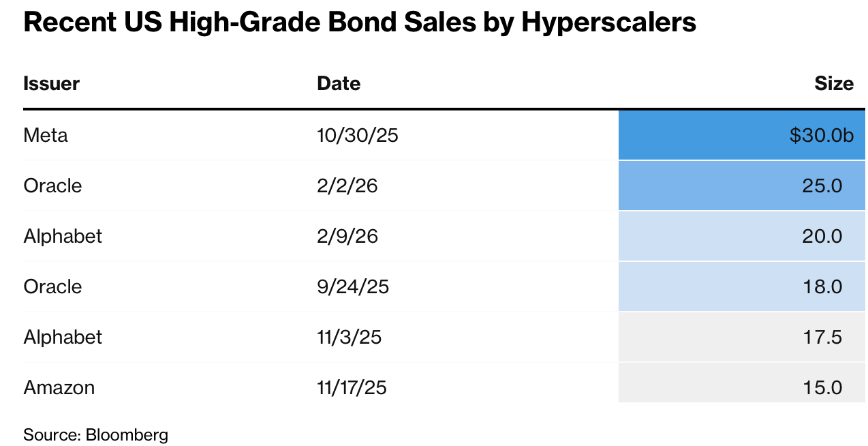
Task: Click the dark blue $30.0b size cell
Action: click(741, 135)
